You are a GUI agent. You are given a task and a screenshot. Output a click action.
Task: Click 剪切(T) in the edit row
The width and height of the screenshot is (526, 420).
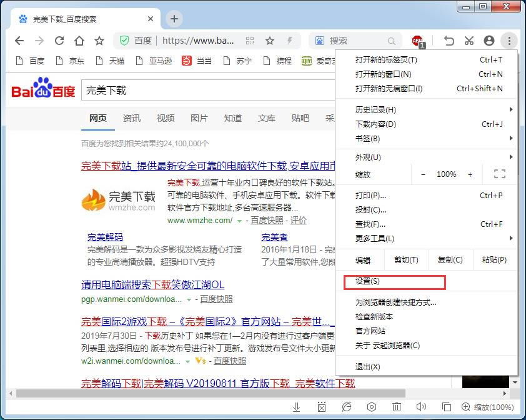tap(406, 260)
